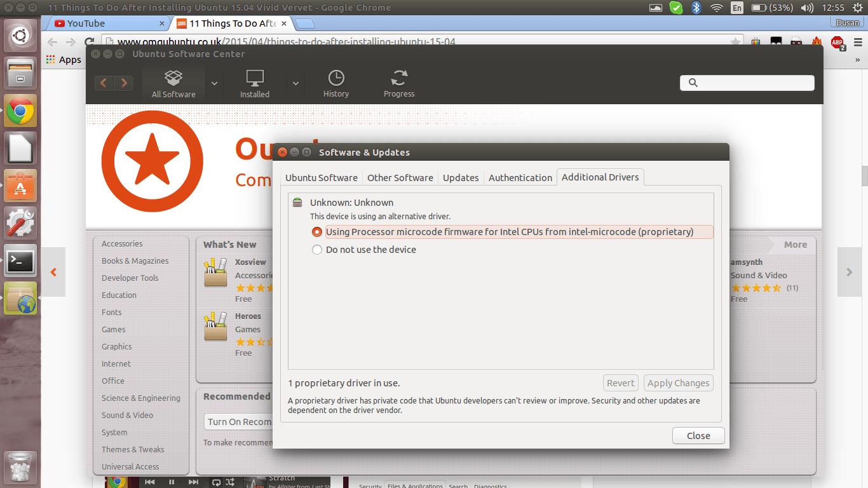The height and width of the screenshot is (488, 868).
Task: Open Terminal from the launcher
Action: click(x=20, y=261)
